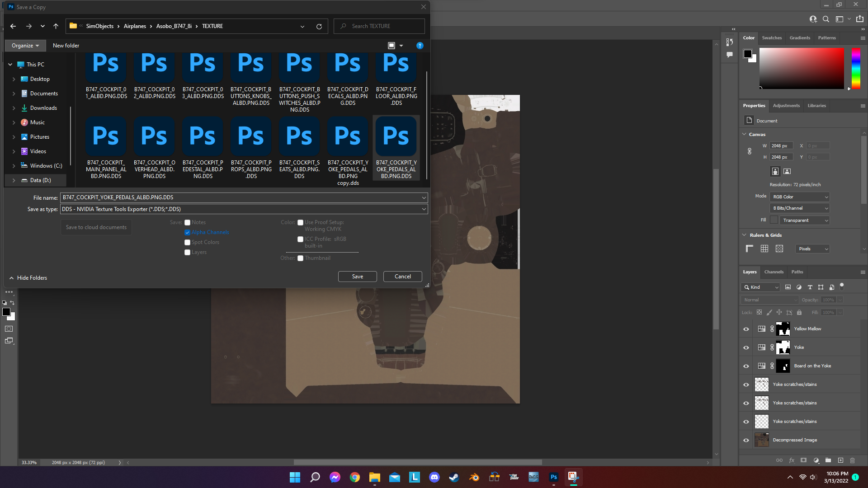Filter layers by type using the text icon
The width and height of the screenshot is (868, 488).
coord(810,287)
